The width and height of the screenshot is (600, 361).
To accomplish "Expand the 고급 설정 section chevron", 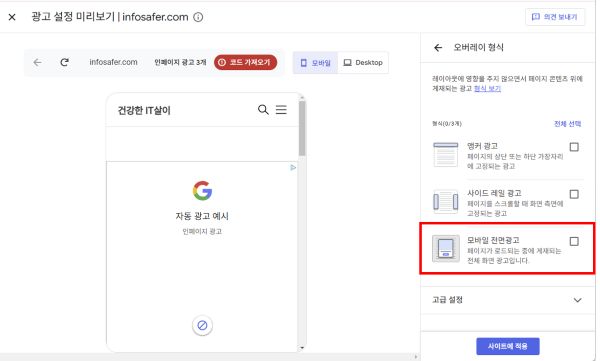I will pos(577,300).
